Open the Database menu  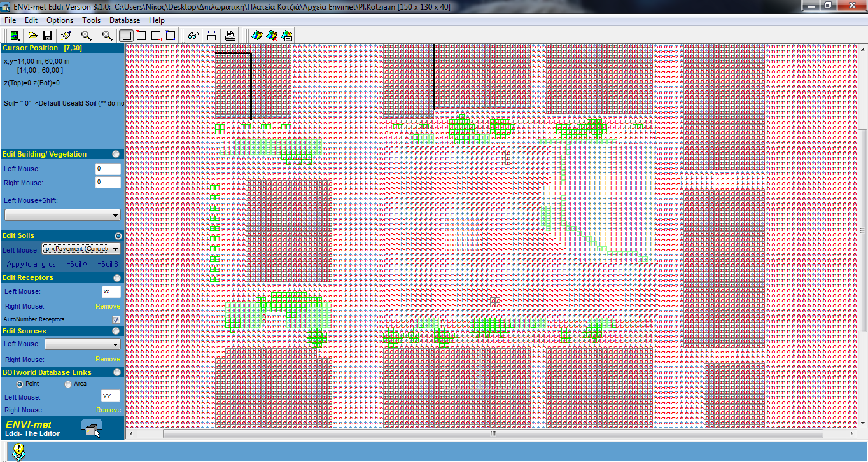click(x=125, y=20)
